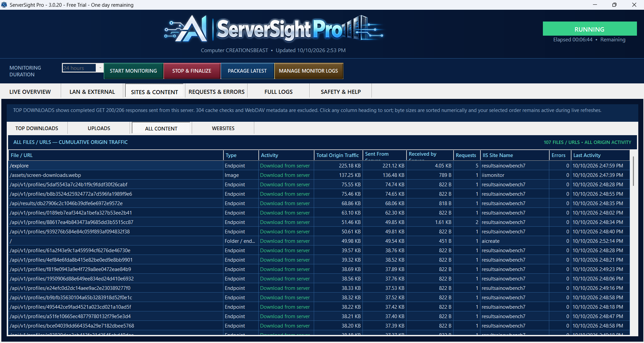Image resolution: width=644 pixels, height=343 pixels.
Task: Switch to the Live Overview tab
Action: (30, 92)
